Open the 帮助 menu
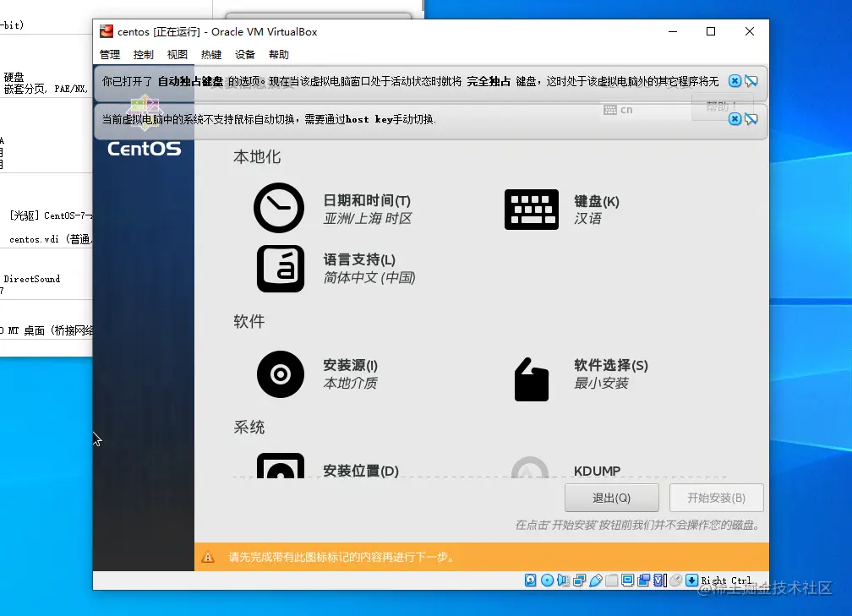The image size is (852, 616). [279, 54]
